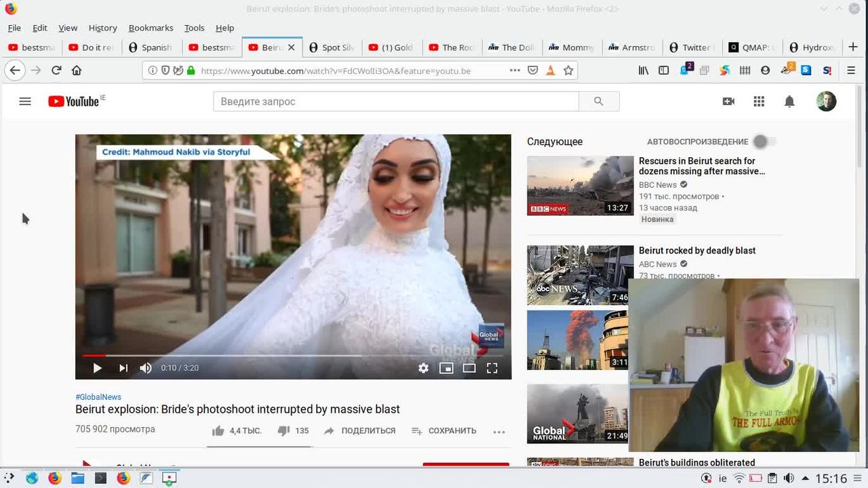This screenshot has height=488, width=868.
Task: Expand more actions under video
Action: pos(499,432)
